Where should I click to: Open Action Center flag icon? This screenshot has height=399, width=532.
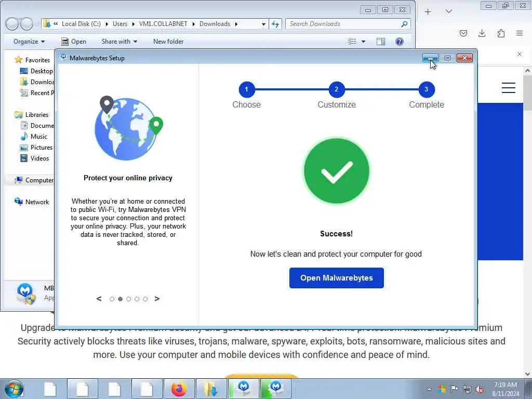pyautogui.click(x=454, y=389)
